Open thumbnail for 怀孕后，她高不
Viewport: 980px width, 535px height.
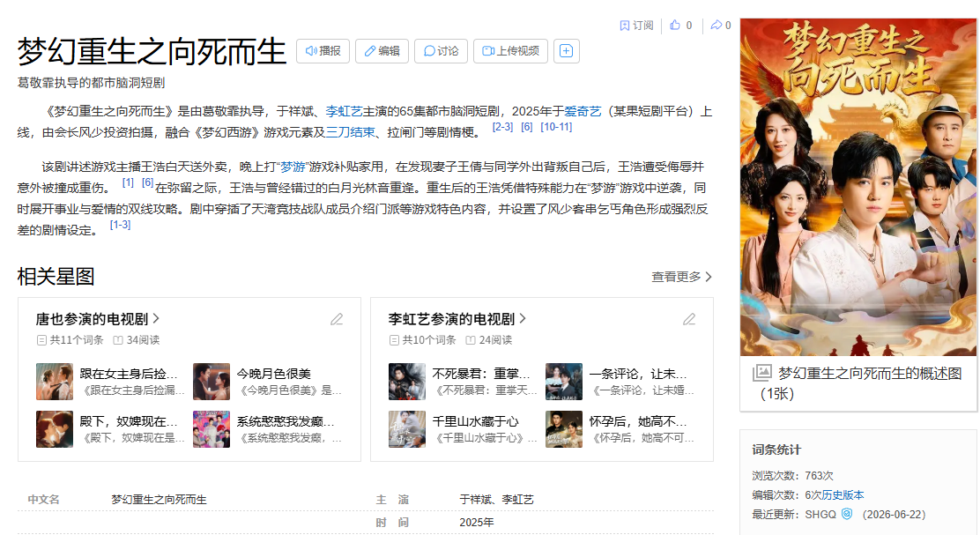click(564, 428)
